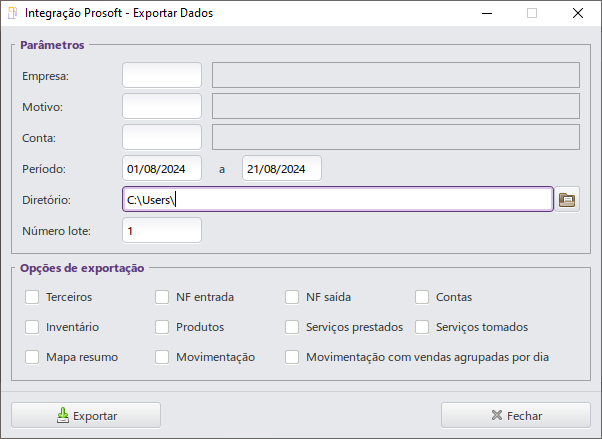
Task: Select the Contas export option
Action: coord(422,297)
